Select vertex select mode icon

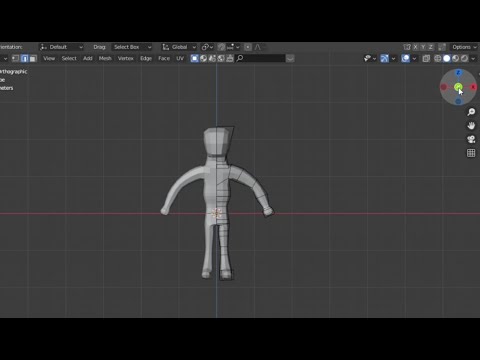(16, 59)
